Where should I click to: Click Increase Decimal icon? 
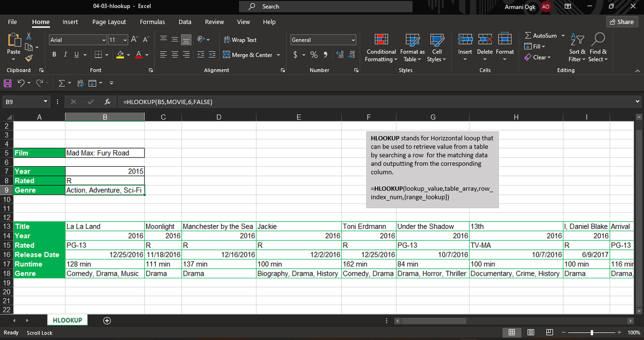341,55
